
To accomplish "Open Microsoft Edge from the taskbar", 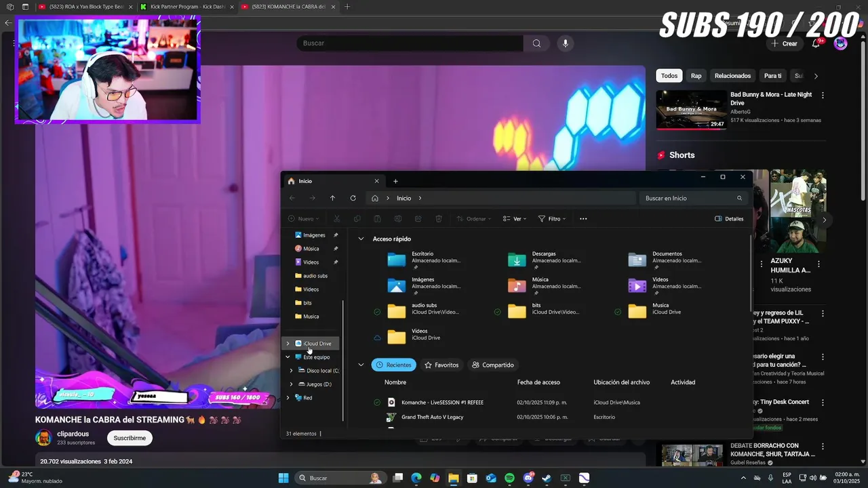I will click(416, 478).
